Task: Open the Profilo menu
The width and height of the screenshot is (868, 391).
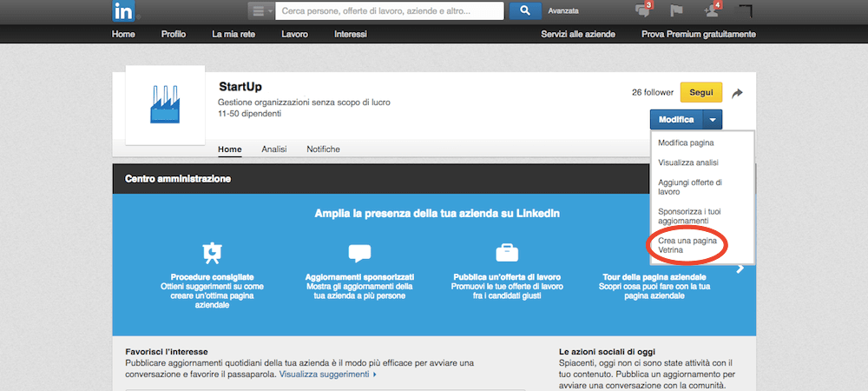Action: click(x=174, y=35)
